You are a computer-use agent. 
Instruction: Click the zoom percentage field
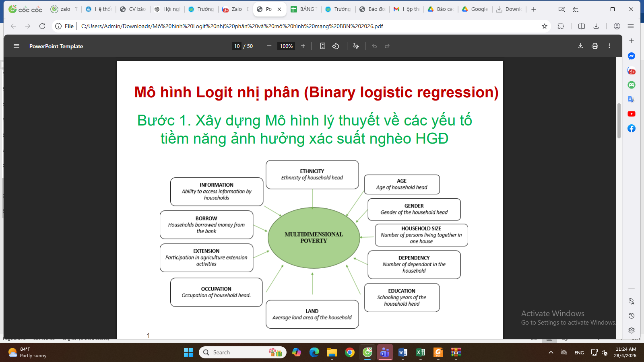[x=286, y=46]
